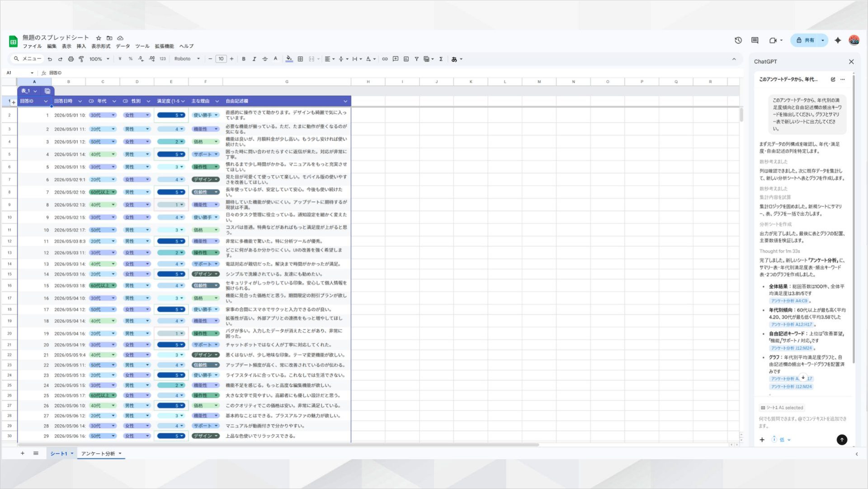Image resolution: width=868 pixels, height=489 pixels.
Task: Open the アンケート分析 A12:H17 reference link
Action: pos(792,324)
